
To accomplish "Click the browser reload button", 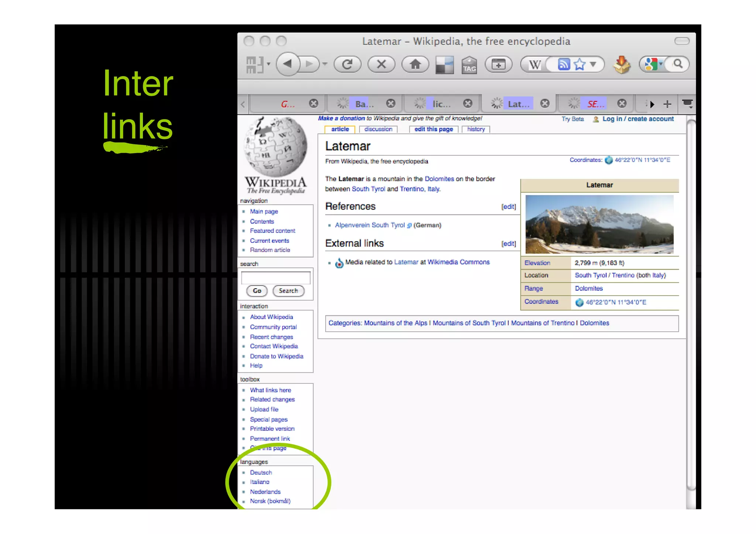I will [347, 64].
